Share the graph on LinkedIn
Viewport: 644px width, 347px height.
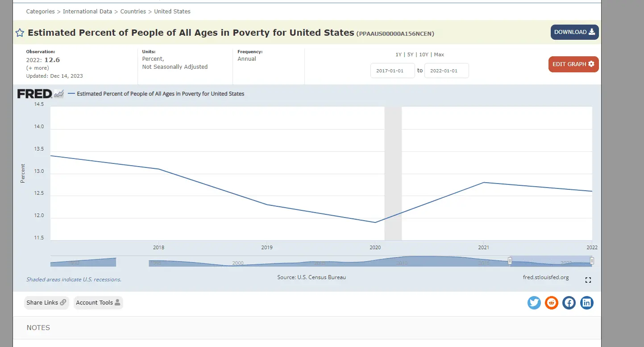click(587, 303)
